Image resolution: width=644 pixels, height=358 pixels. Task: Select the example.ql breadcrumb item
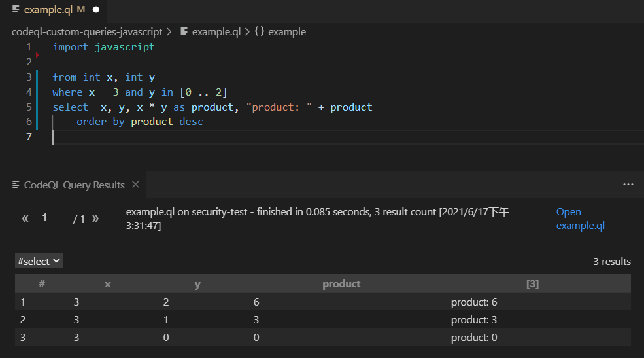tap(216, 31)
